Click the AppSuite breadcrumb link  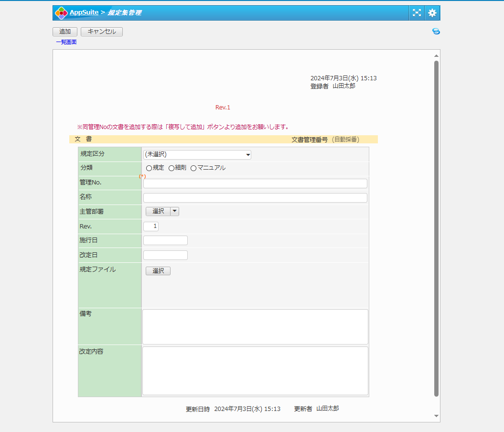84,12
